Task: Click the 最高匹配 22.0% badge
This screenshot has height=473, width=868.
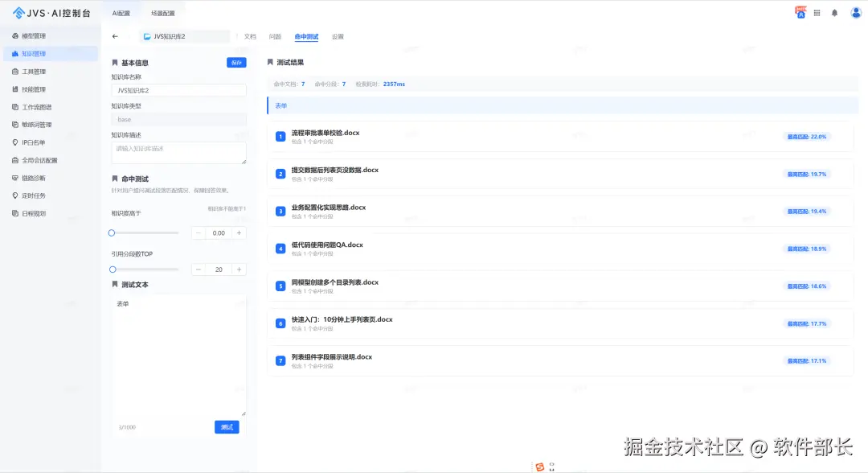Action: pyautogui.click(x=807, y=137)
